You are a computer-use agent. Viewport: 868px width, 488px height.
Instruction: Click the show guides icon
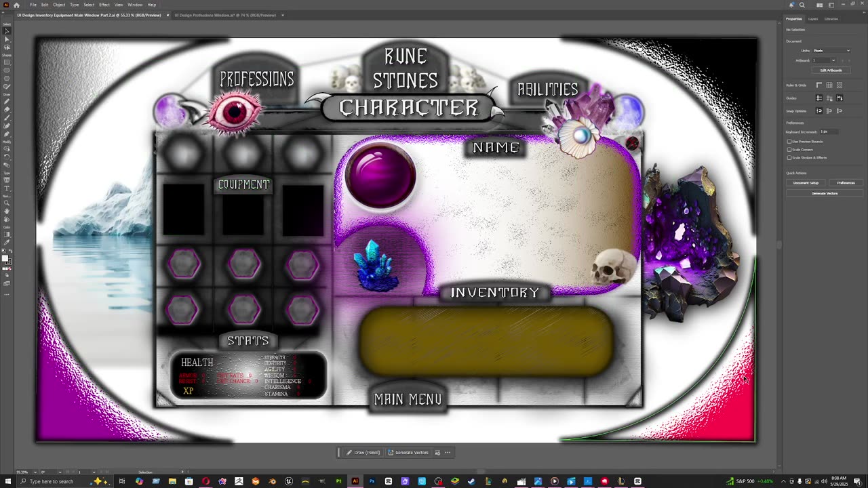(818, 98)
